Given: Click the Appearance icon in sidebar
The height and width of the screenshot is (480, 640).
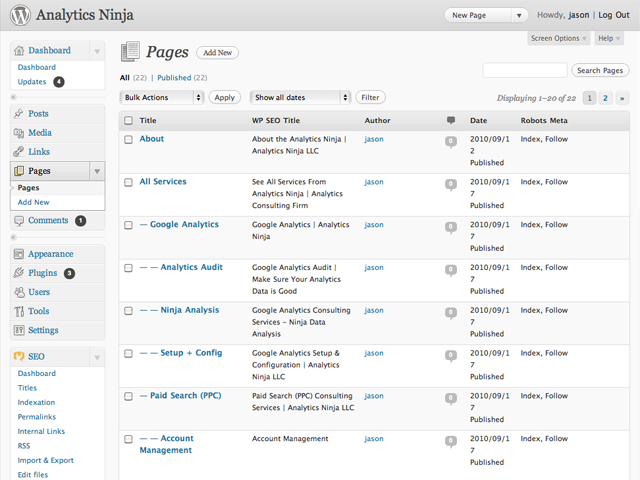Looking at the screenshot, I should pyautogui.click(x=19, y=254).
